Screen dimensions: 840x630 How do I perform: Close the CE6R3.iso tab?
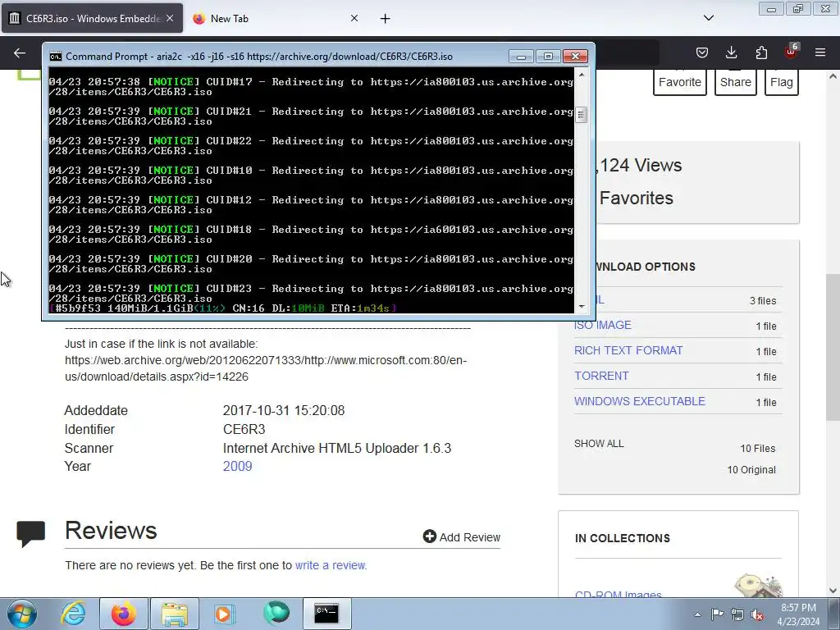coord(169,18)
